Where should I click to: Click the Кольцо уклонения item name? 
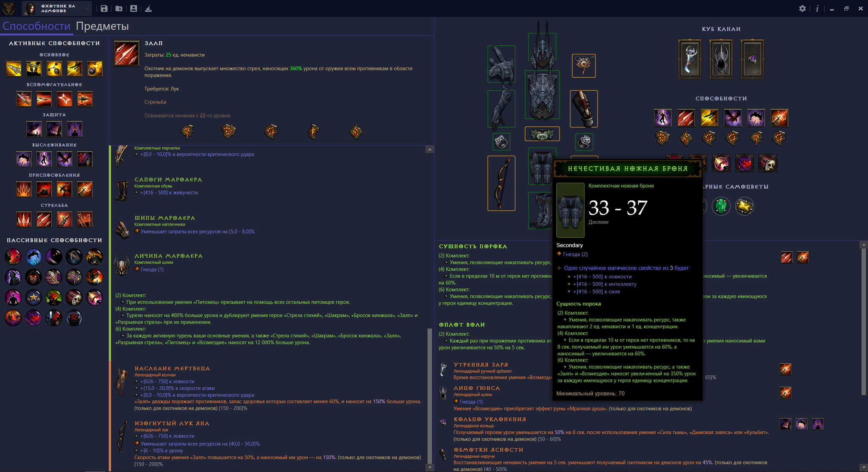tap(490, 419)
